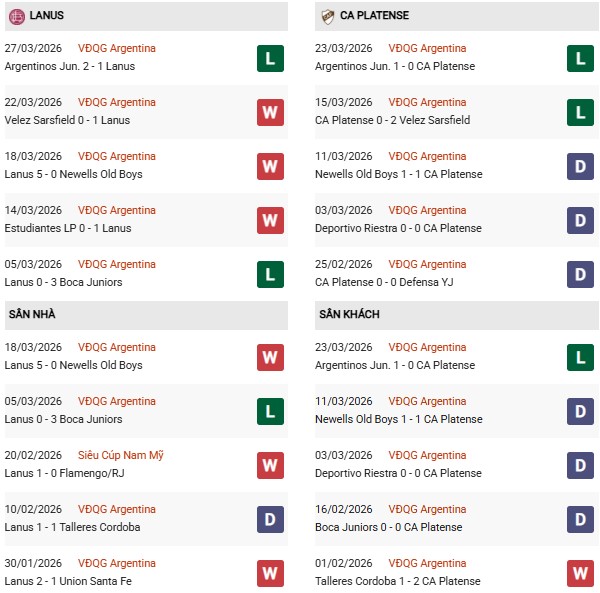Click the W badge for Velez Sarsfield 0 - 1 Lanus
This screenshot has height=593, width=600.
[x=270, y=112]
